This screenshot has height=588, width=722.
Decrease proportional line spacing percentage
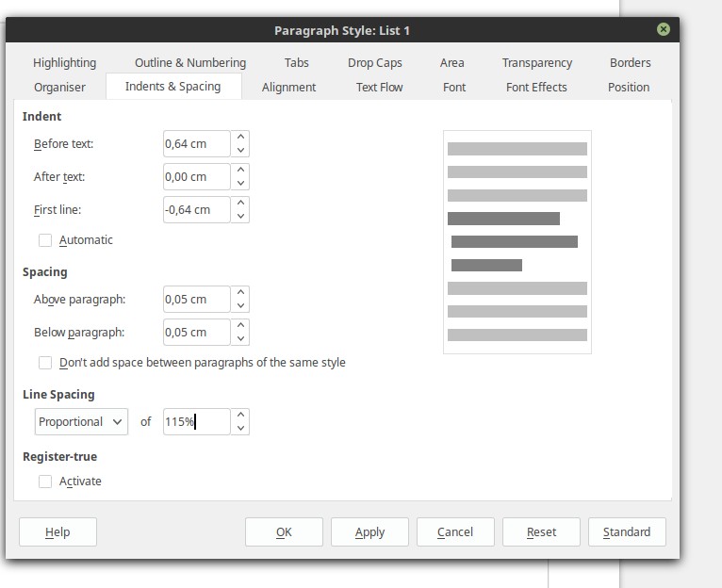240,428
